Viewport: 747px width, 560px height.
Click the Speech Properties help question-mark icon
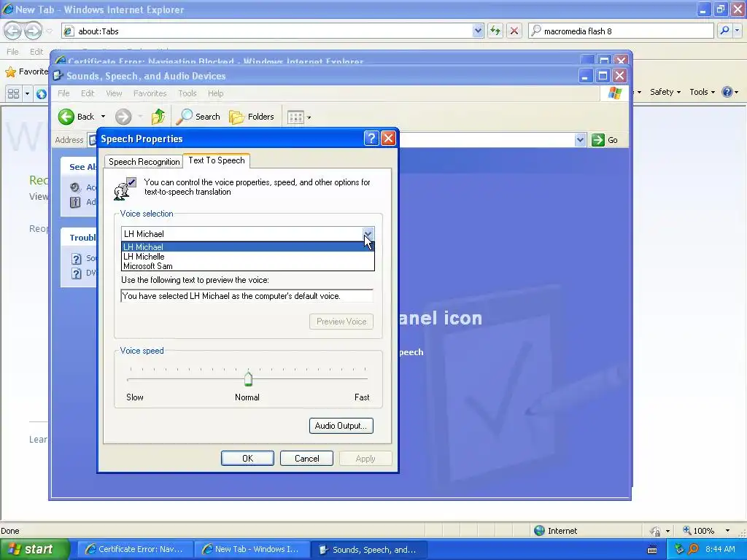point(371,139)
